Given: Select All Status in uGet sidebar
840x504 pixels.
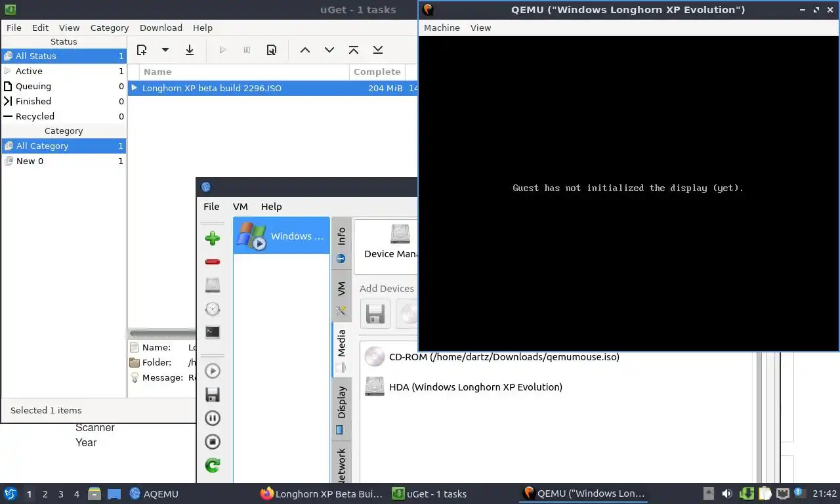Looking at the screenshot, I should tap(64, 56).
